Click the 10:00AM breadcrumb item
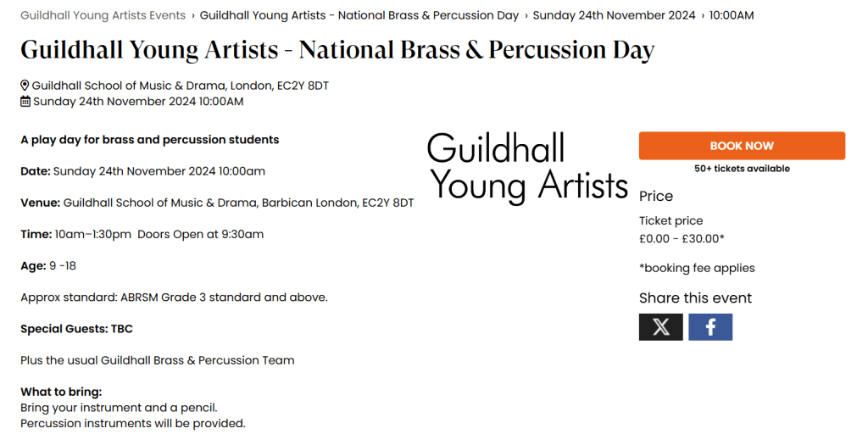This screenshot has width=868, height=434. pyautogui.click(x=732, y=15)
